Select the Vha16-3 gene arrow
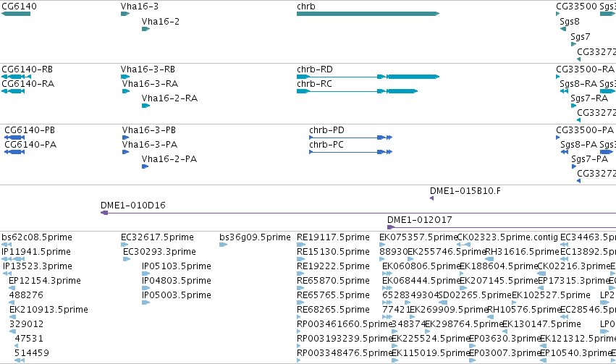This screenshot has width=616, height=364. pos(125,14)
